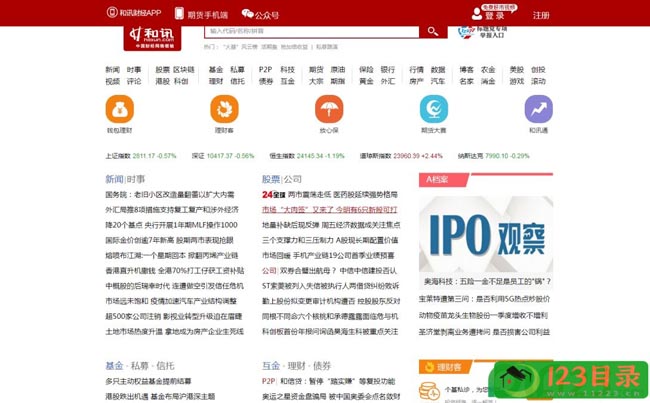Open 科技 in the navigation menu
Viewport: 650px width, 403px height.
(287, 70)
